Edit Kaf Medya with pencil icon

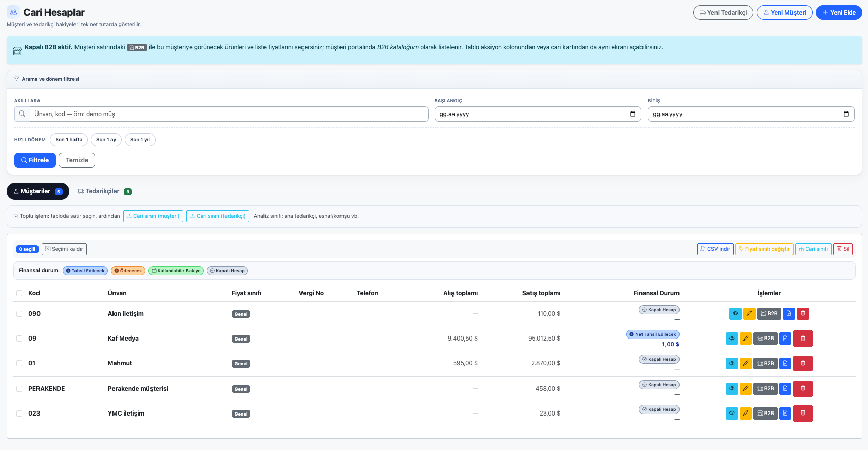click(745, 339)
